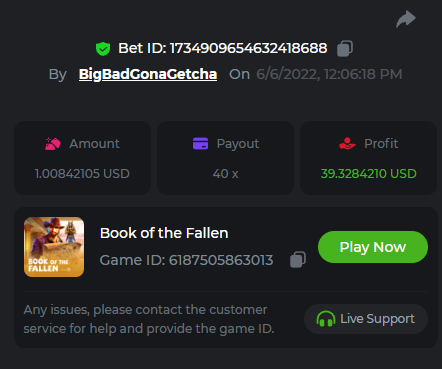Start the game with Play Now
The image size is (442, 369).
(x=373, y=247)
